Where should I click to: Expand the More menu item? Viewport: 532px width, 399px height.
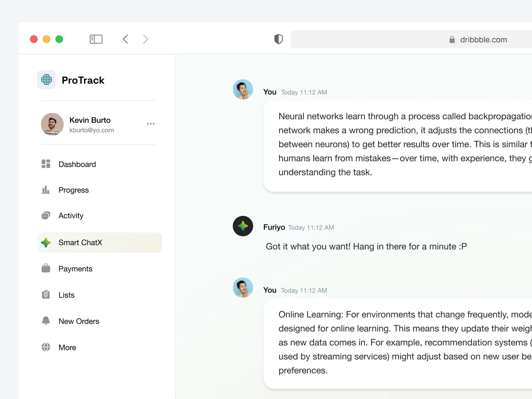pyautogui.click(x=67, y=347)
